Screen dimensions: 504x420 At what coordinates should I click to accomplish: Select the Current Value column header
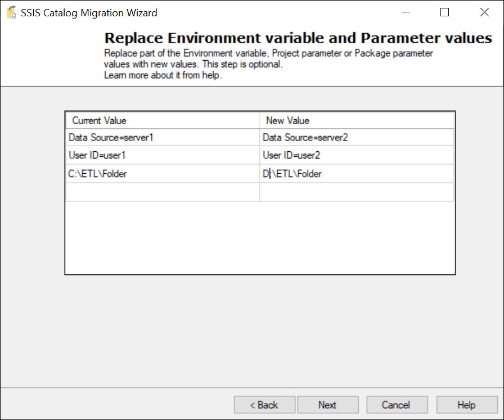point(163,120)
